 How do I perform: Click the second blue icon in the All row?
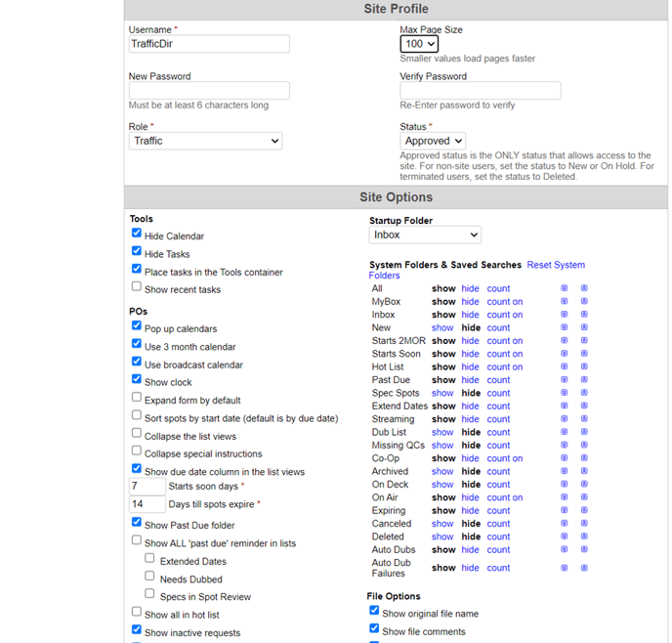(584, 288)
